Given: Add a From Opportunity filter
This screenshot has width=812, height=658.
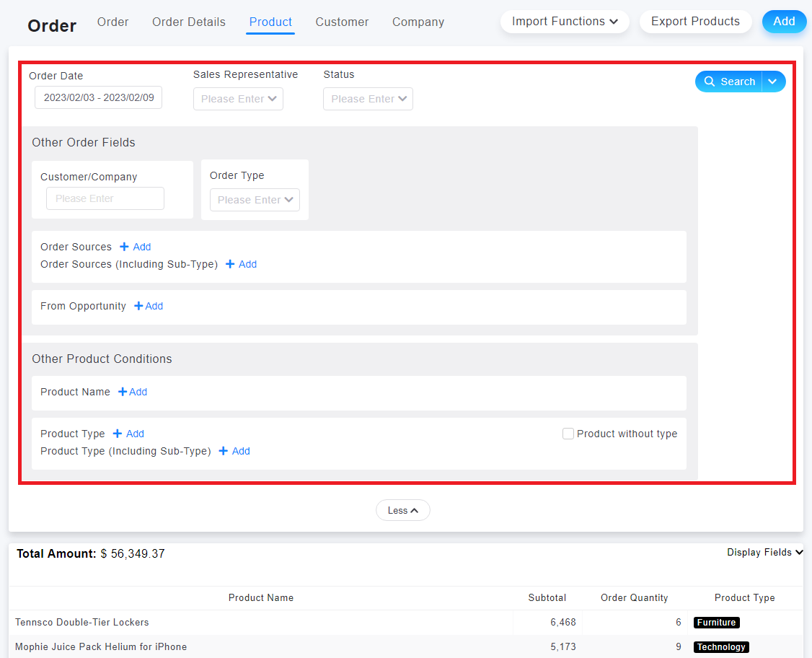Looking at the screenshot, I should tap(149, 306).
